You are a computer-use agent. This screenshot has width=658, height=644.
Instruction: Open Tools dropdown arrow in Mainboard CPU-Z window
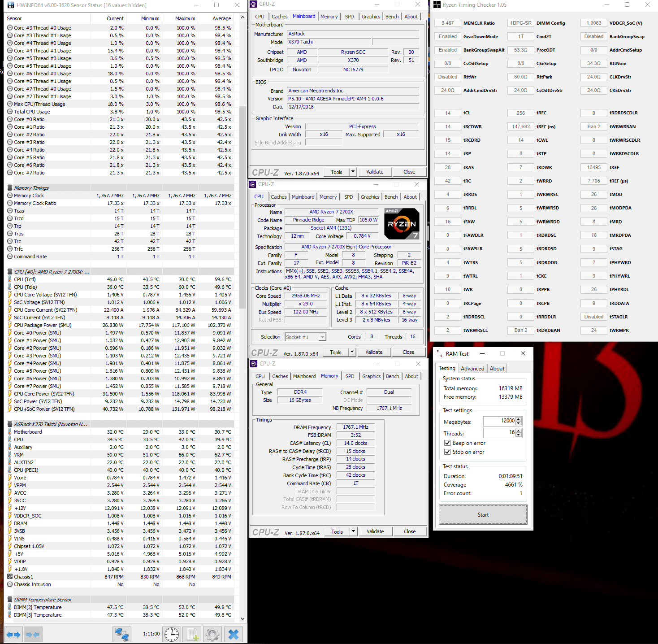353,172
